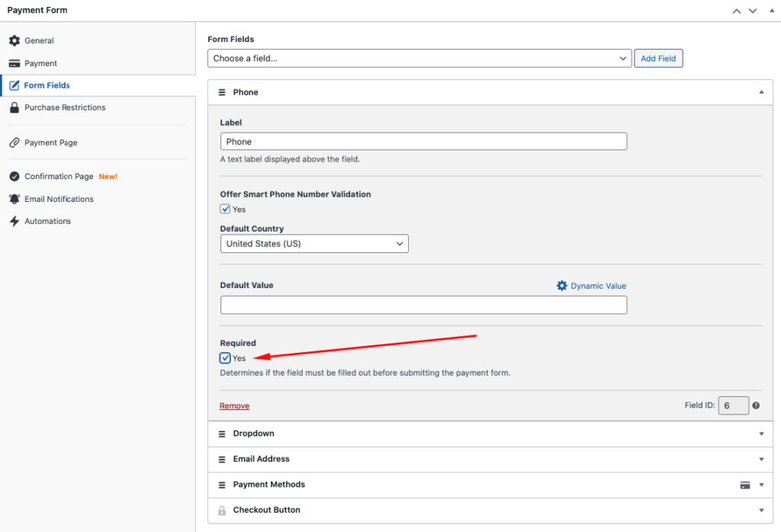
Task: Open the Default Country dropdown
Action: [x=314, y=244]
